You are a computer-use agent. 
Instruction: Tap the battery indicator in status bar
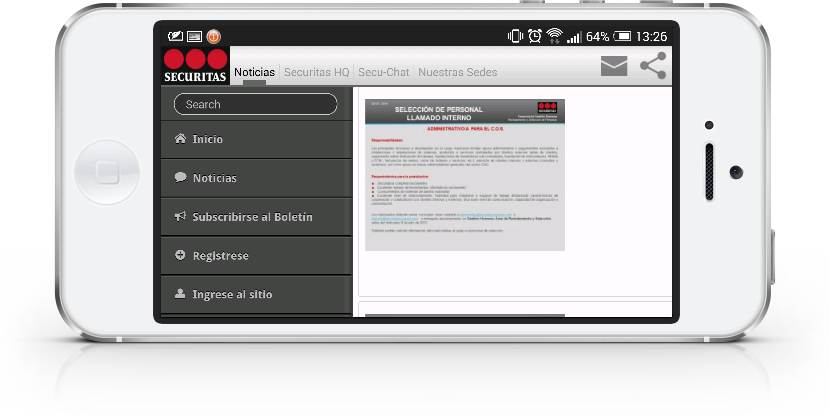pyautogui.click(x=623, y=36)
